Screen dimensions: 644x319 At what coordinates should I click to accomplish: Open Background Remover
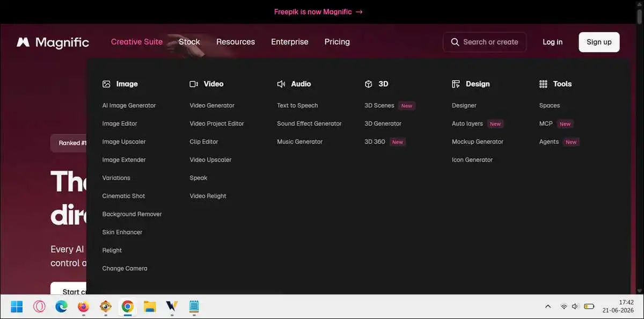tap(132, 214)
